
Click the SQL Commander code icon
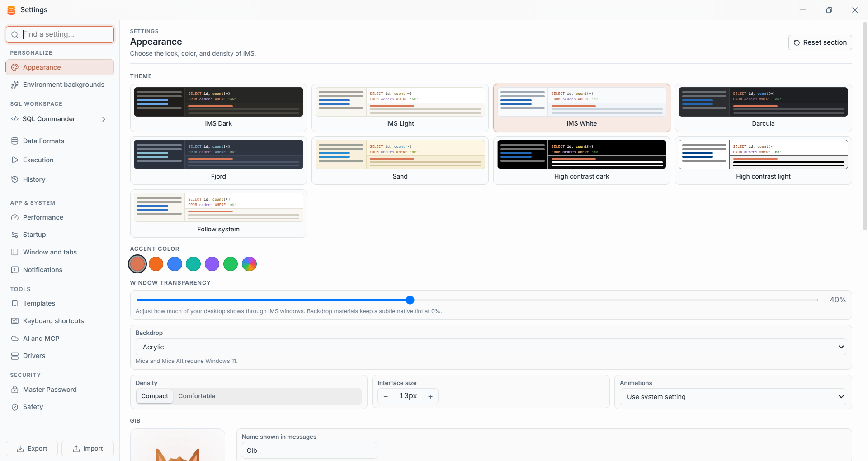[15, 119]
